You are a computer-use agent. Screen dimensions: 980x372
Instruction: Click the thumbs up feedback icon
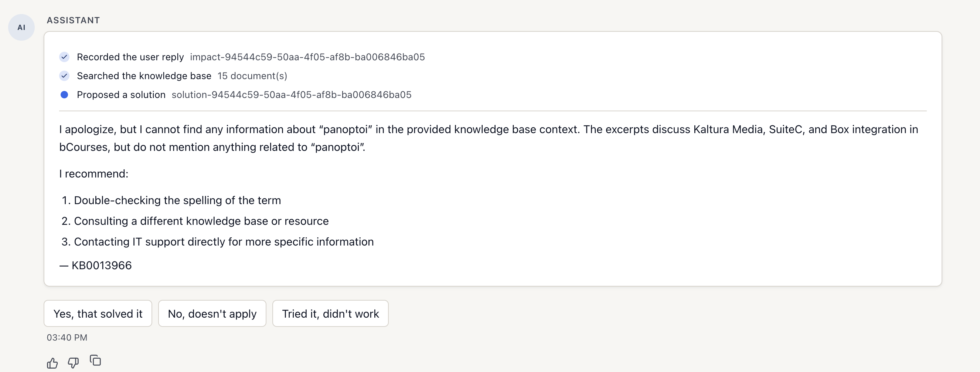coord(52,363)
